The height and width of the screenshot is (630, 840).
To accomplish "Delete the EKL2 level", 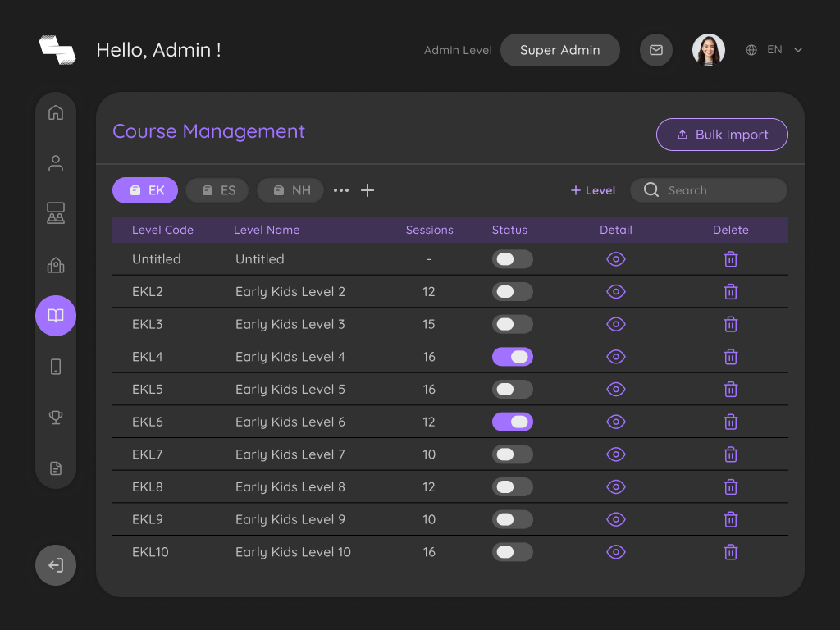I will (x=731, y=292).
